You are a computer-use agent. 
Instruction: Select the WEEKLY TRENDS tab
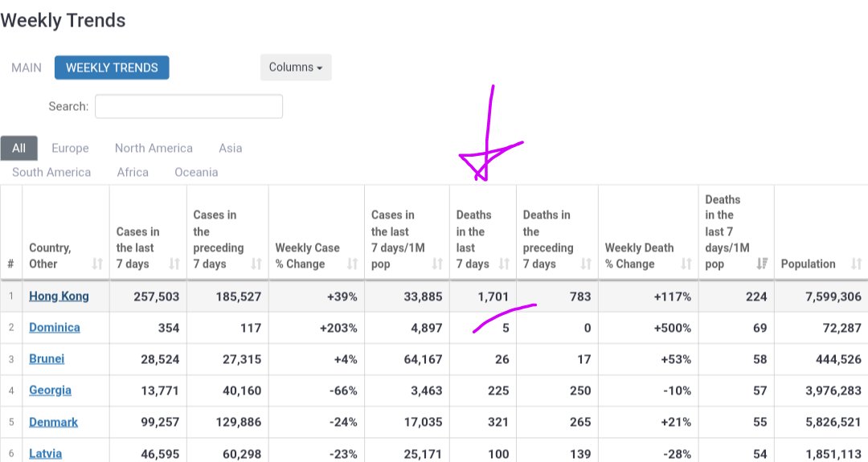pyautogui.click(x=112, y=67)
